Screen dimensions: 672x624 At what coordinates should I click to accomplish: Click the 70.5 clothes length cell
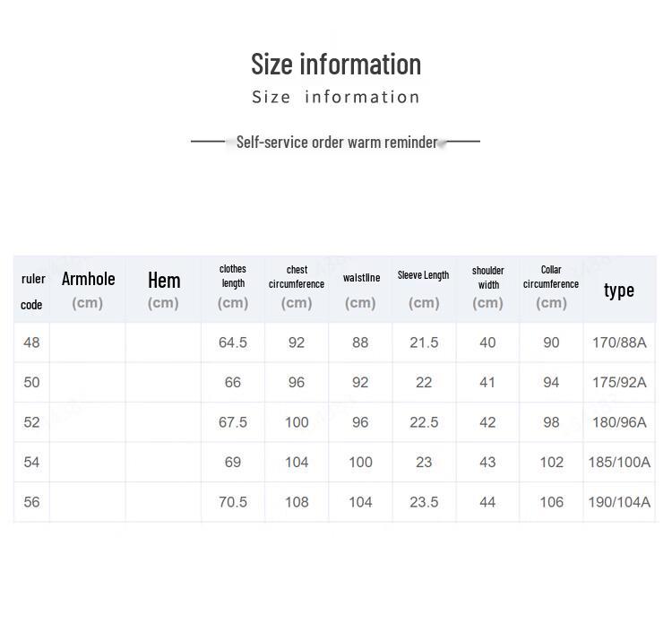click(x=233, y=502)
